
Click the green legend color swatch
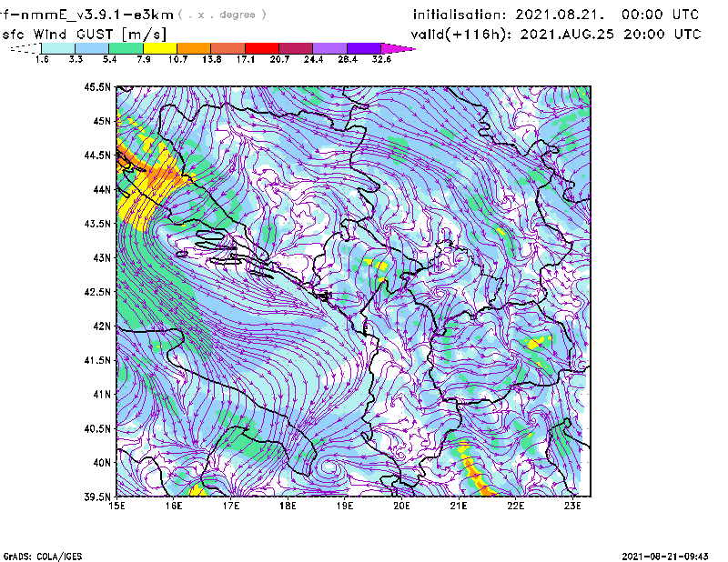point(126,47)
